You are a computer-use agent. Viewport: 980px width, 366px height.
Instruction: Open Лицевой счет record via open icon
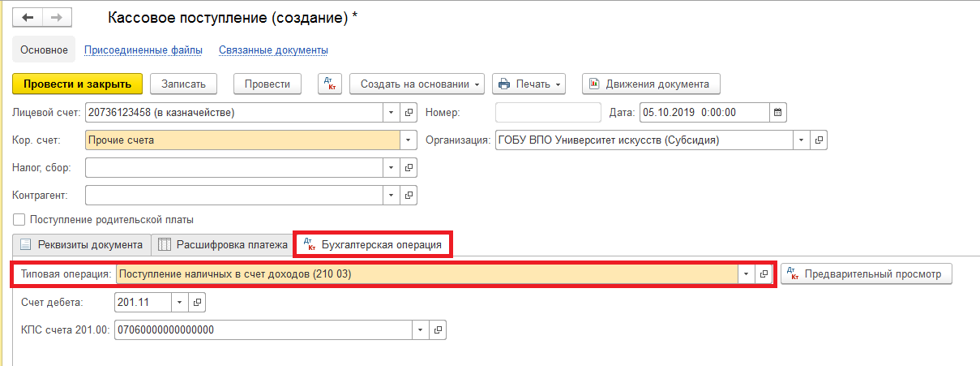tap(409, 112)
